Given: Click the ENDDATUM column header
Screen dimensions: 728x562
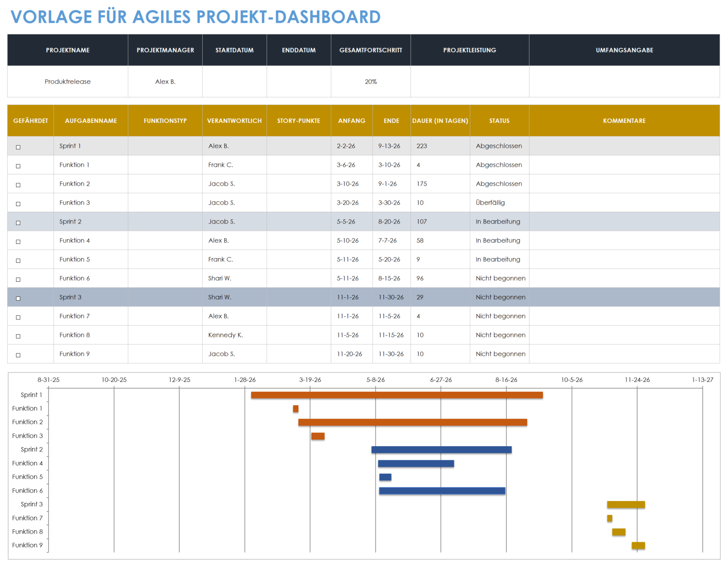Looking at the screenshot, I should point(299,50).
